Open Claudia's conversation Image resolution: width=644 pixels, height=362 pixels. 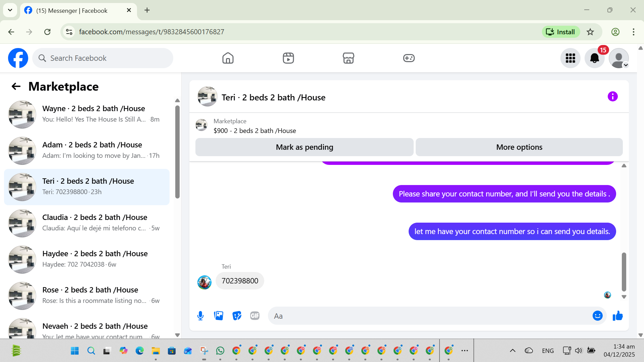point(87,223)
